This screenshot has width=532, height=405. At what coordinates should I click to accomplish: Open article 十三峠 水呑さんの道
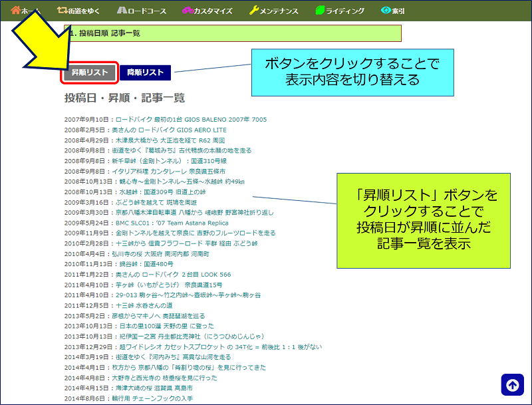[x=144, y=306]
